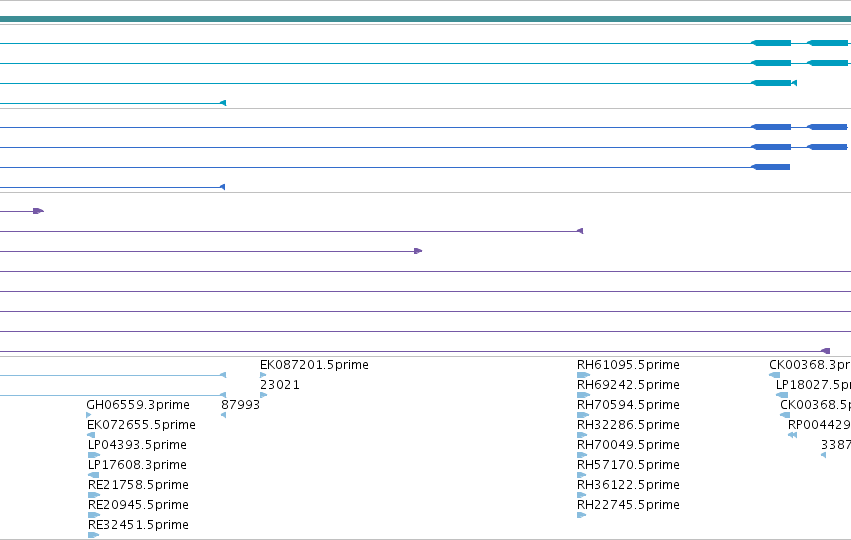
Task: Click the LP18027.5pr label at right edge
Action: pos(813,385)
